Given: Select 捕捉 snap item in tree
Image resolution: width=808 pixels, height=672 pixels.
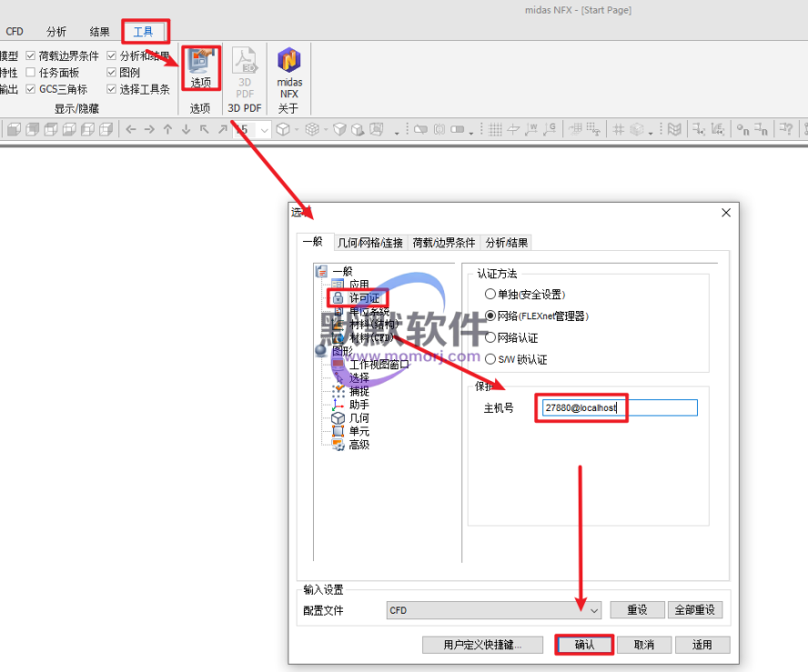Looking at the screenshot, I should pyautogui.click(x=359, y=391).
